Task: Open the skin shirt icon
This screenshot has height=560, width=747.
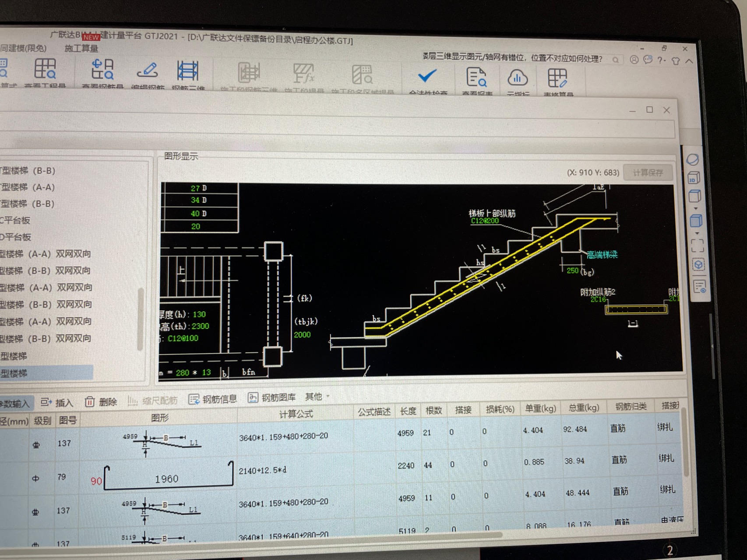Action: (676, 61)
